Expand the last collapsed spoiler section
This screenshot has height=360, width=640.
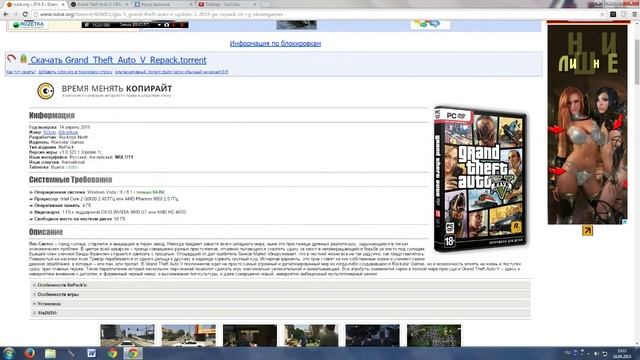click(x=280, y=313)
